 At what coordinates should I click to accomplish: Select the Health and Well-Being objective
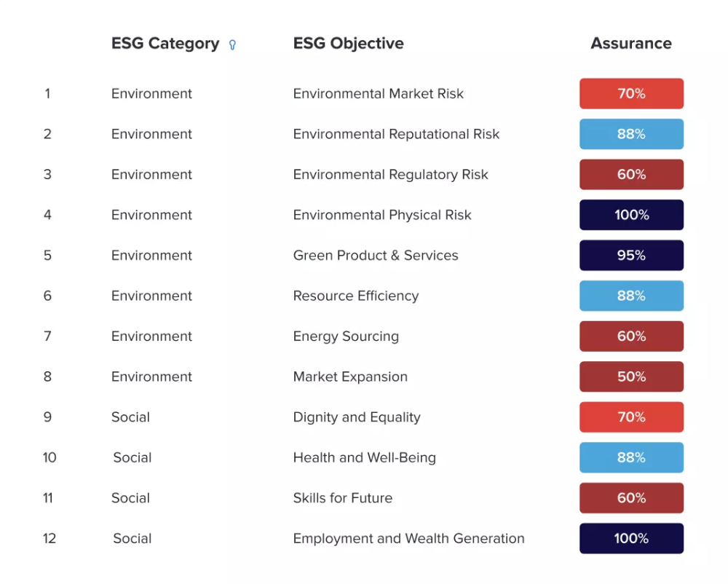tap(364, 457)
